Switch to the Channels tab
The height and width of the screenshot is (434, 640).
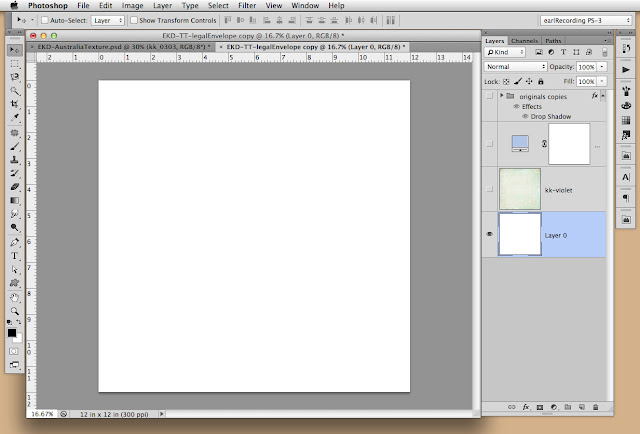524,41
